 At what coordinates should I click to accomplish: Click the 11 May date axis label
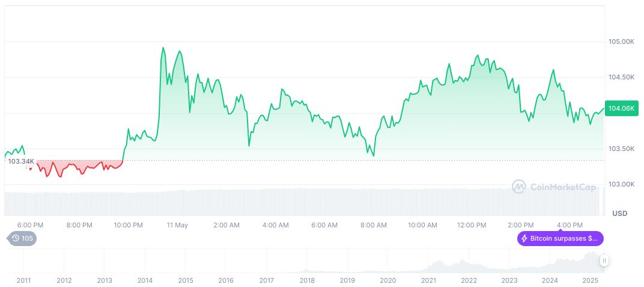177,225
